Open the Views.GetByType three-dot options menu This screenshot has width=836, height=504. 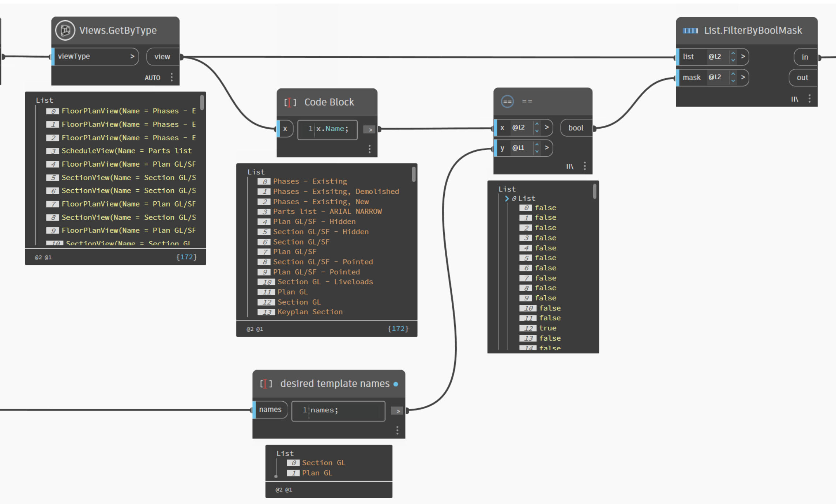[x=172, y=77]
